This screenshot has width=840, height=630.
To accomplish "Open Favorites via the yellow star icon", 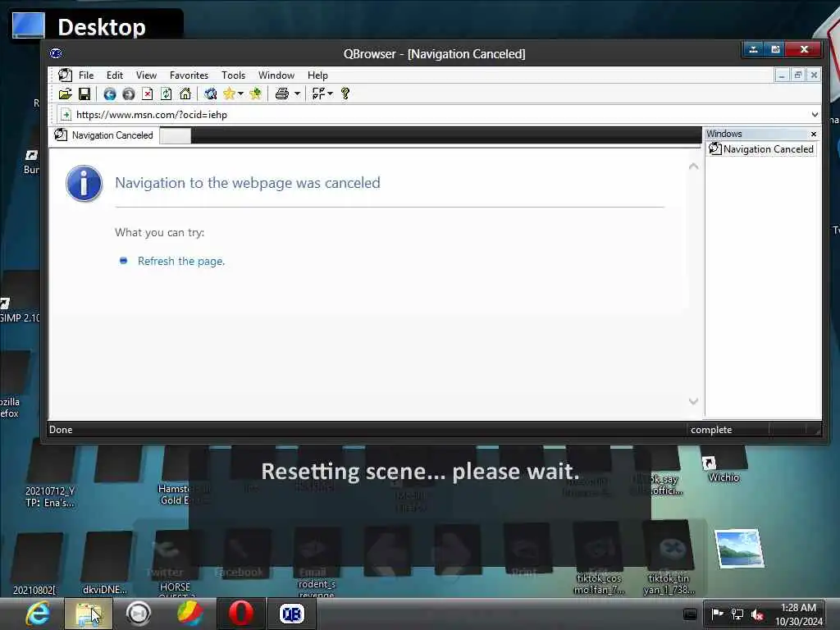I will click(x=229, y=94).
